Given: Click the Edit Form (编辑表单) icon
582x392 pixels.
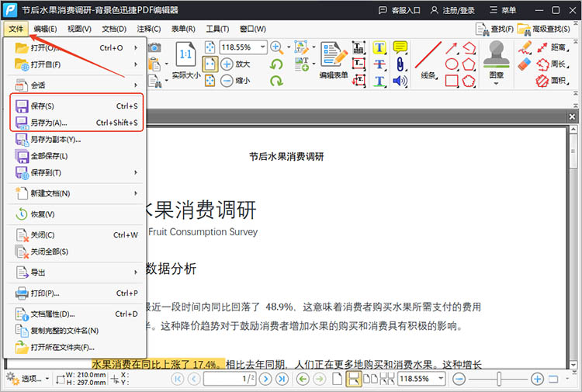Looking at the screenshot, I should pyautogui.click(x=334, y=54).
